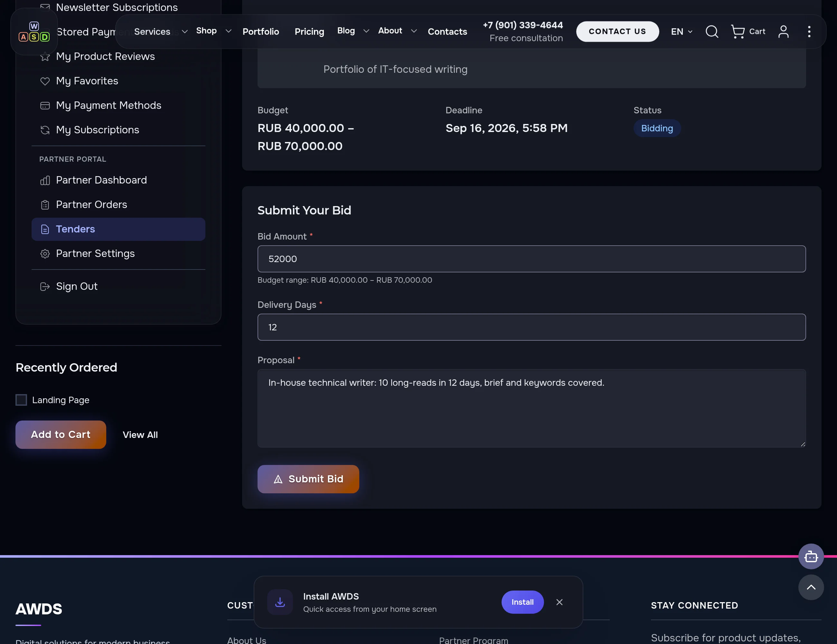Click the refresh icon beside My Subscriptions
The height and width of the screenshot is (644, 837).
click(x=45, y=130)
